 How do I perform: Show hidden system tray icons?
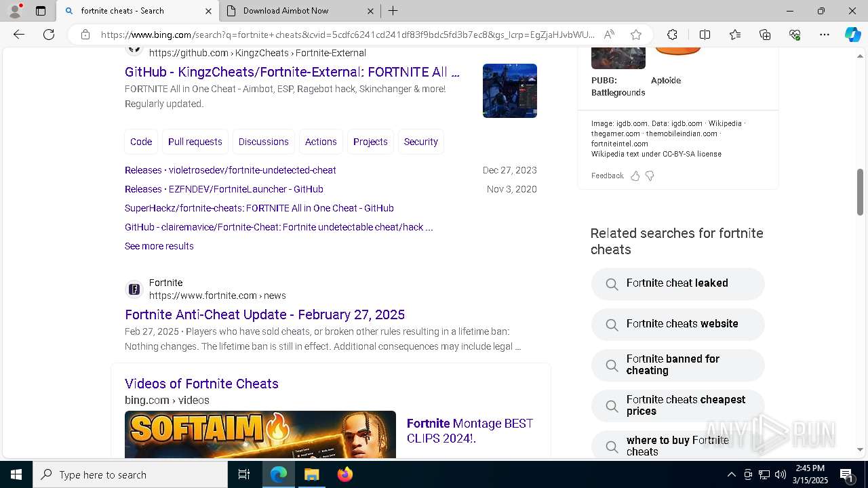tap(731, 474)
